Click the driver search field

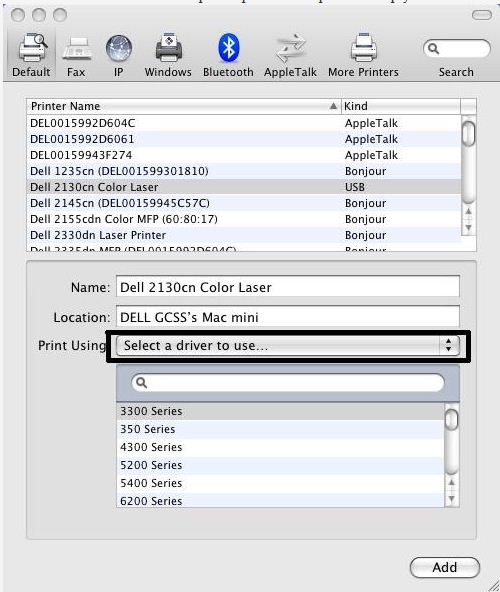coord(288,383)
